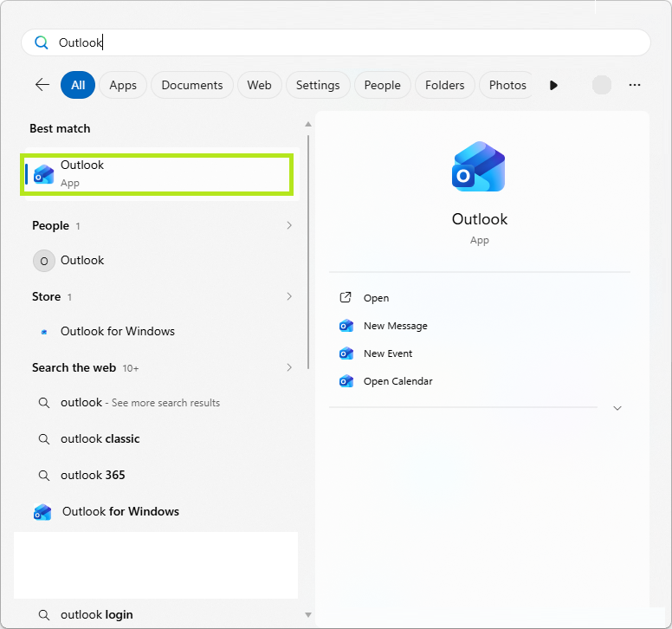Viewport: 672px width, 629px height.
Task: Switch to the People filter tab
Action: (x=382, y=85)
